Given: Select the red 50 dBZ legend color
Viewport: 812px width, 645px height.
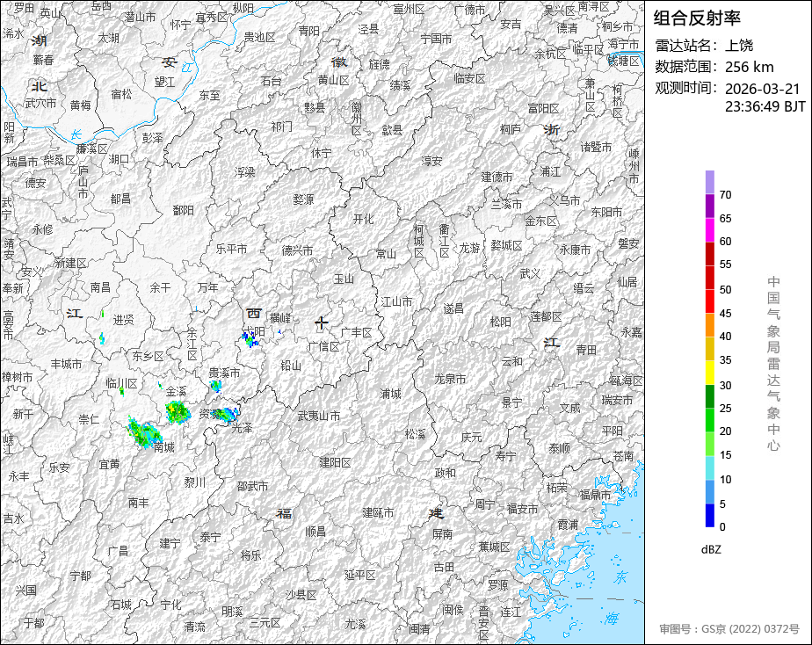Looking at the screenshot, I should (x=709, y=278).
